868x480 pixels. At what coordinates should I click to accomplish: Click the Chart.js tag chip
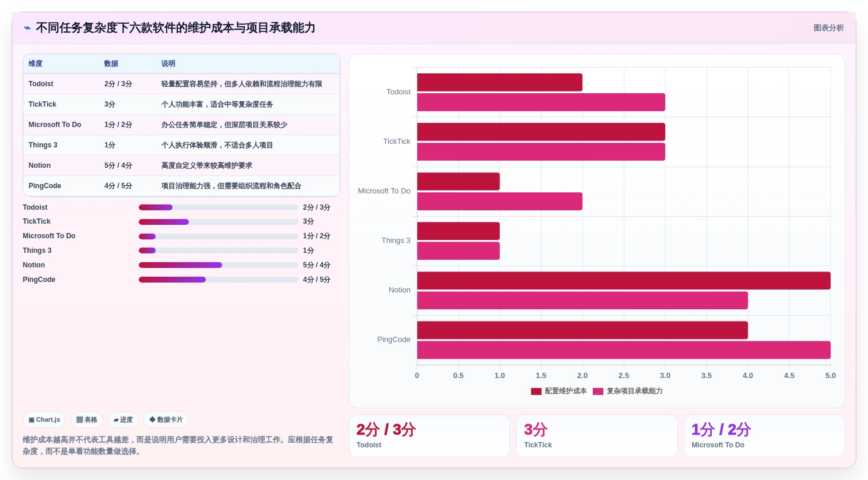coord(44,419)
